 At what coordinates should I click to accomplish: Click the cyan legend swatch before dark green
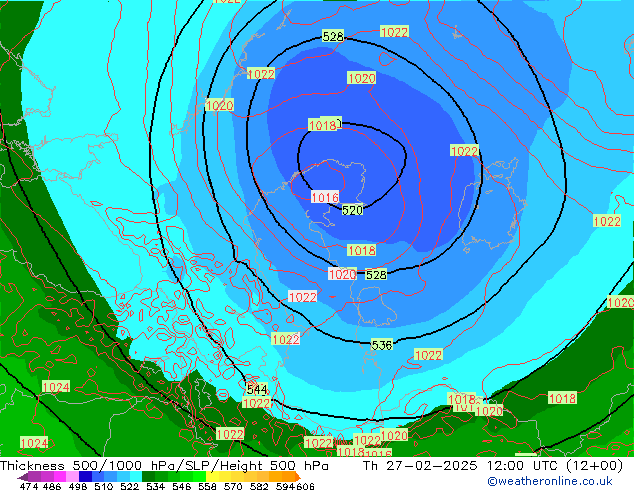point(136,476)
